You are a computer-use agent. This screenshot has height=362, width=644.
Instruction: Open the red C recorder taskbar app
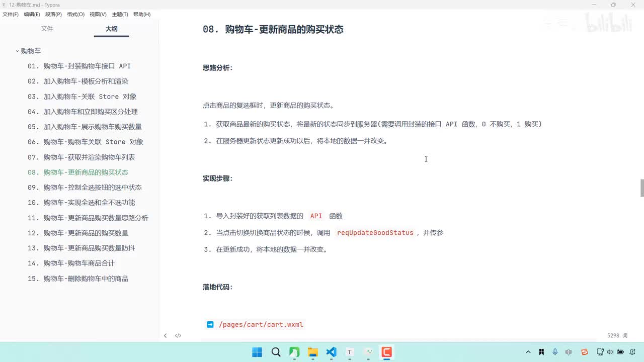[x=386, y=352]
